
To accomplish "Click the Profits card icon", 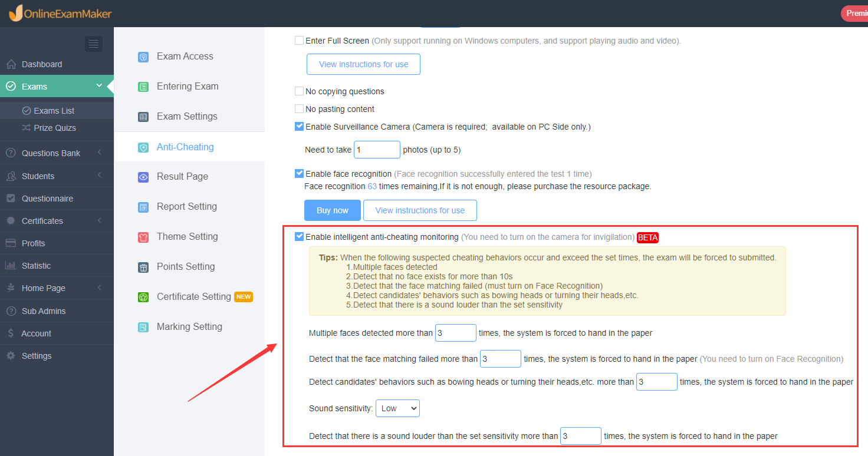I will tap(11, 243).
